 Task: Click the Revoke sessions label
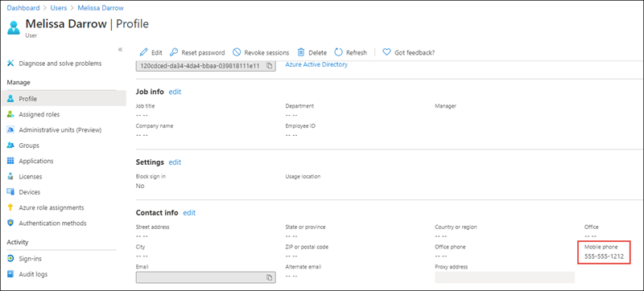coord(266,53)
